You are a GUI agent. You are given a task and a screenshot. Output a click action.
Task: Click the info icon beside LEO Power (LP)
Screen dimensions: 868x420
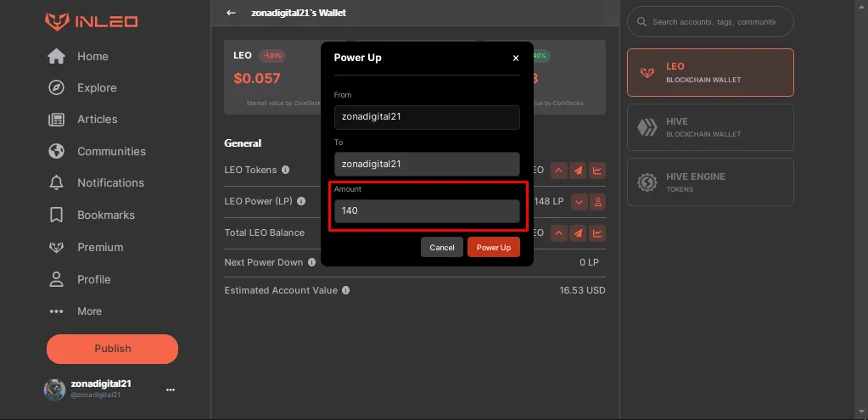click(301, 201)
